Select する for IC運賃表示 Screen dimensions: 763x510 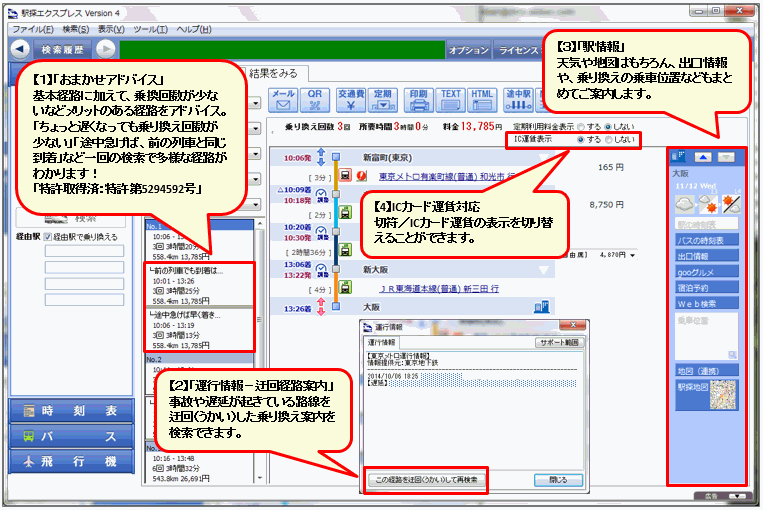point(581,141)
